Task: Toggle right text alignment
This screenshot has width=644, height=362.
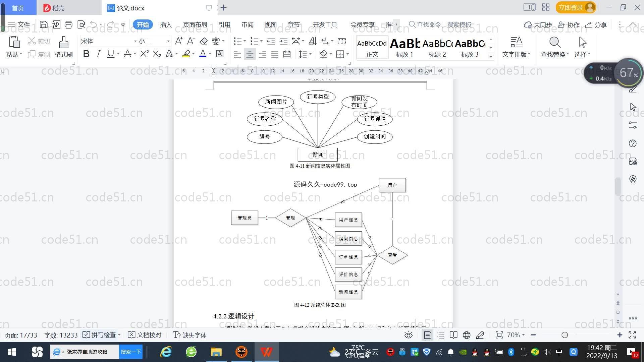Action: click(x=262, y=54)
